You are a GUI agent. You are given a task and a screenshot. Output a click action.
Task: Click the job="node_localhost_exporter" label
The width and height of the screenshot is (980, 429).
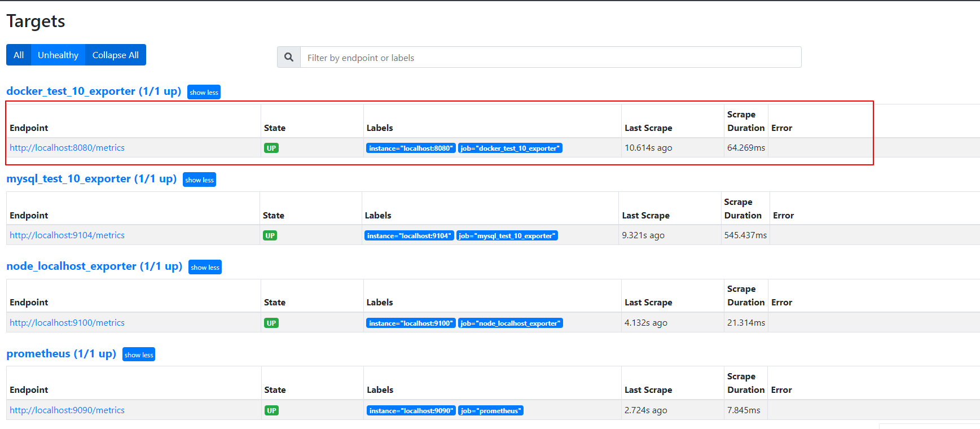coord(511,323)
